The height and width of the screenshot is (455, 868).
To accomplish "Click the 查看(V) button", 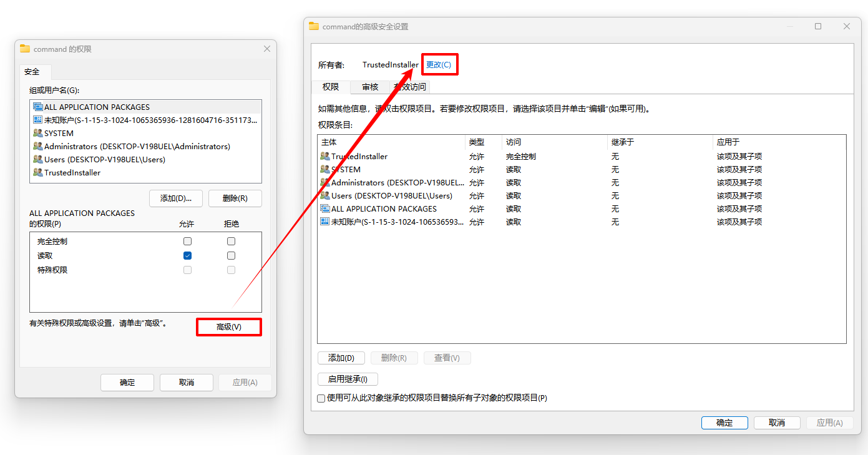I will [x=447, y=358].
